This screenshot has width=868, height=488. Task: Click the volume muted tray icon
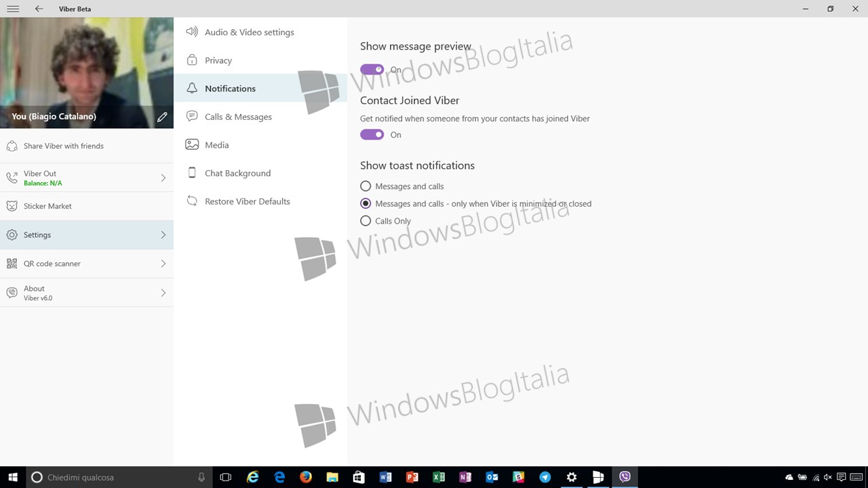[x=828, y=477]
